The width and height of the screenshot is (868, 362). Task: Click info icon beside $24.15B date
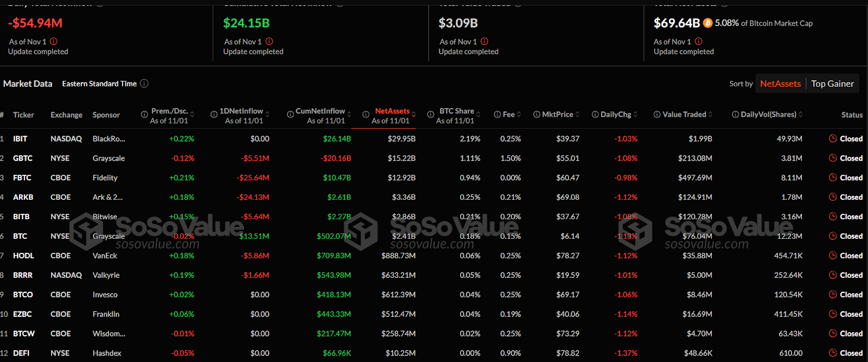tap(269, 41)
